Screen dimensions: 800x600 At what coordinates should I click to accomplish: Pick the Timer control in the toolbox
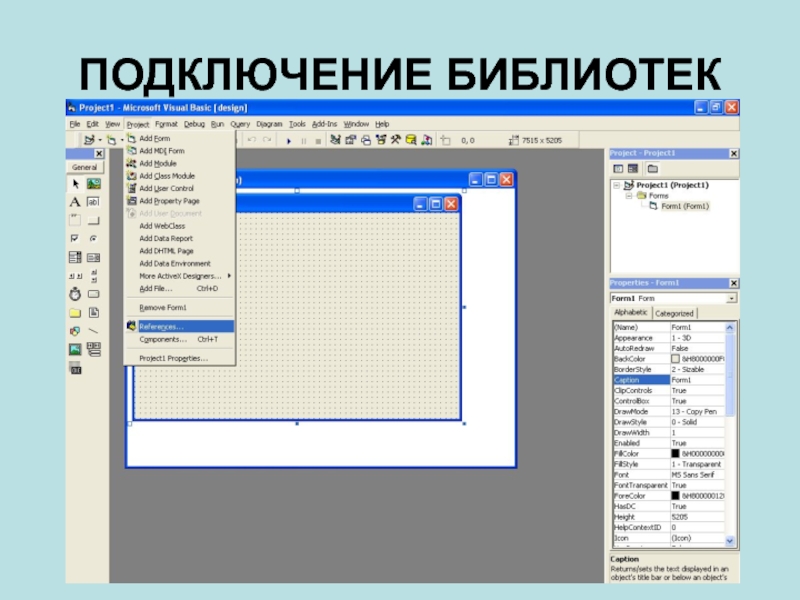(x=74, y=295)
